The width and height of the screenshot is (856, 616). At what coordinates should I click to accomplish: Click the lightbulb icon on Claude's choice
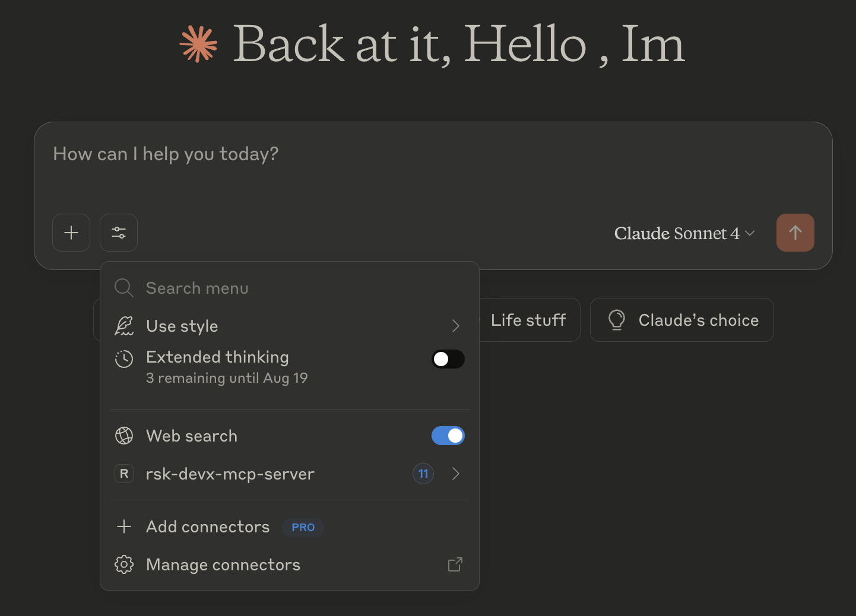click(x=617, y=320)
